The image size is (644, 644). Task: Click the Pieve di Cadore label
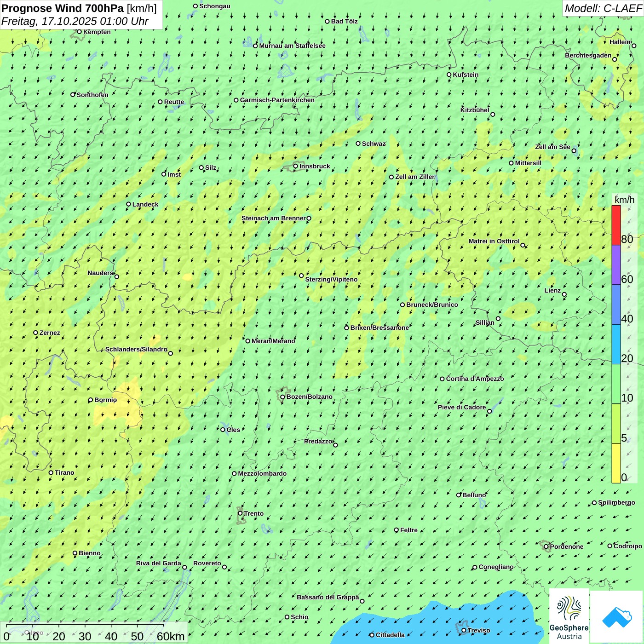coord(462,407)
